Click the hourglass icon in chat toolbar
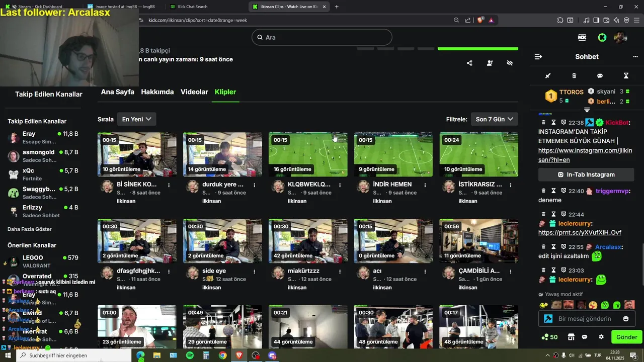The width and height of the screenshot is (644, 362). tap(626, 76)
